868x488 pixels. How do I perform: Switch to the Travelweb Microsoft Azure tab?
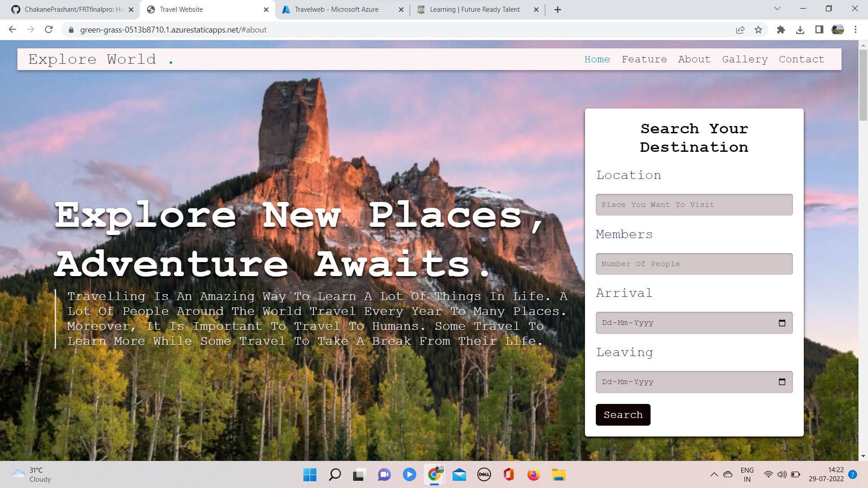click(x=342, y=9)
